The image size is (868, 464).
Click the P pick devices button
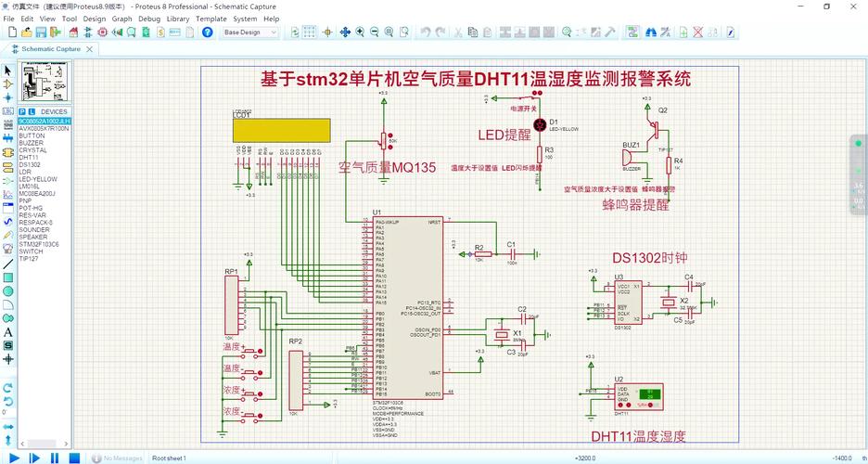22,112
